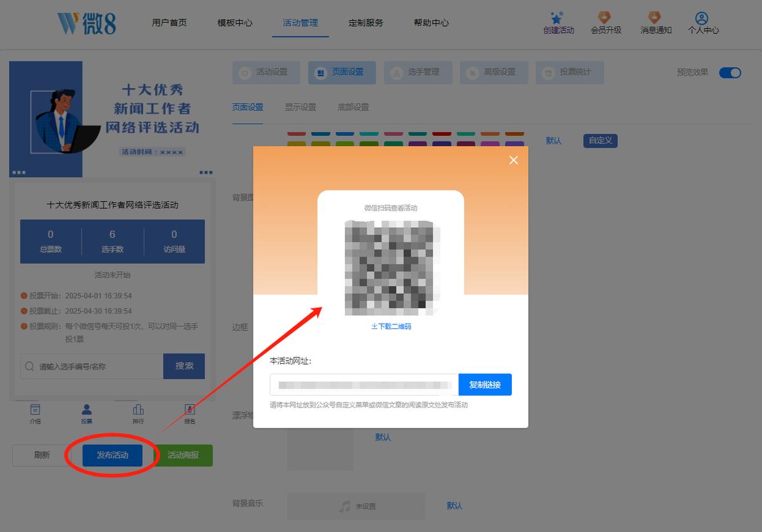The width and height of the screenshot is (762, 532).
Task: Pick the navy swatch in lower color row
Action: click(441, 145)
